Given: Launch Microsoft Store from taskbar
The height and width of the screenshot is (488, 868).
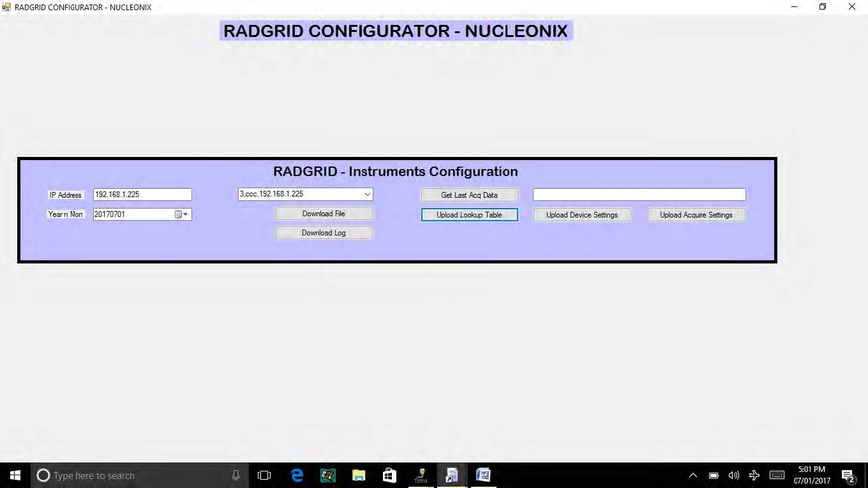Looking at the screenshot, I should click(389, 475).
